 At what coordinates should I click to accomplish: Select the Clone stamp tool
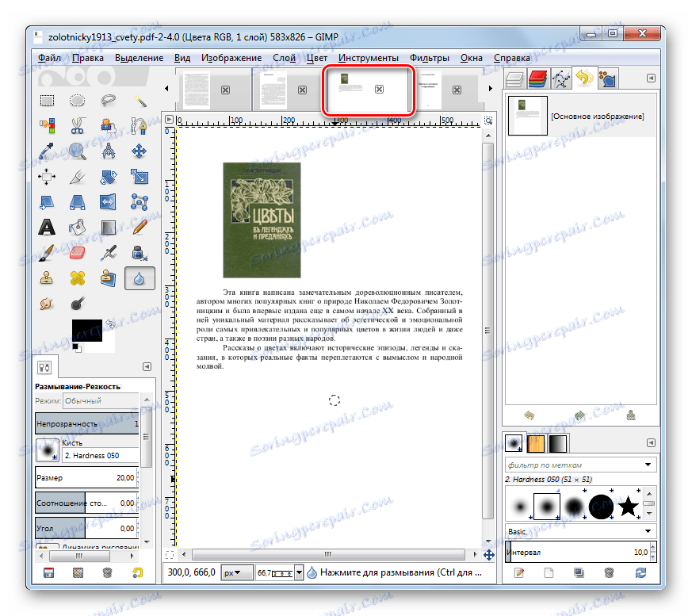tap(47, 278)
